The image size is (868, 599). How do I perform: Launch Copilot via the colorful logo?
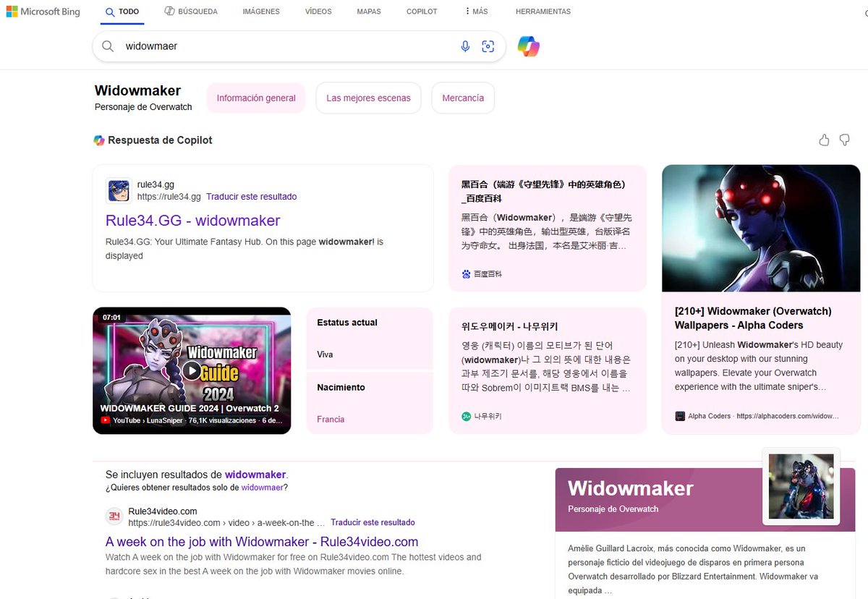529,46
